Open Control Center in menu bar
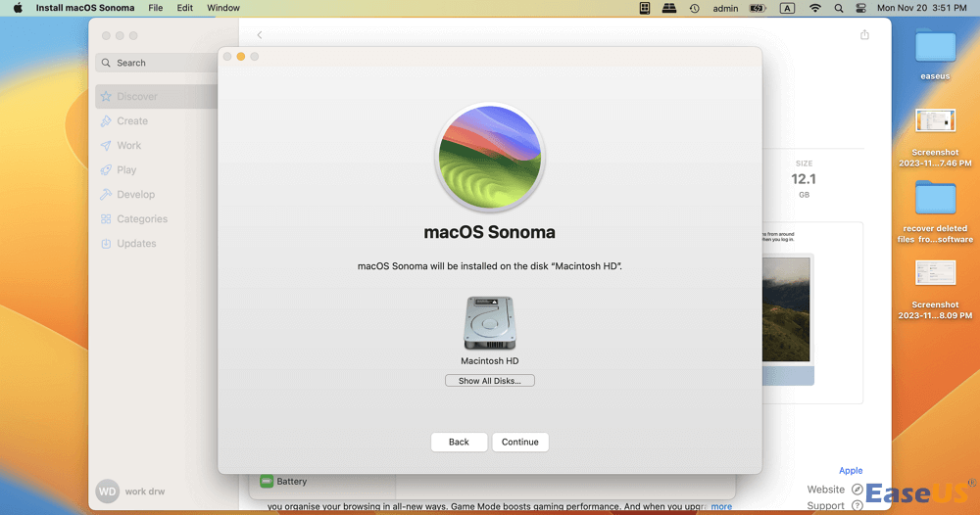 coord(860,8)
